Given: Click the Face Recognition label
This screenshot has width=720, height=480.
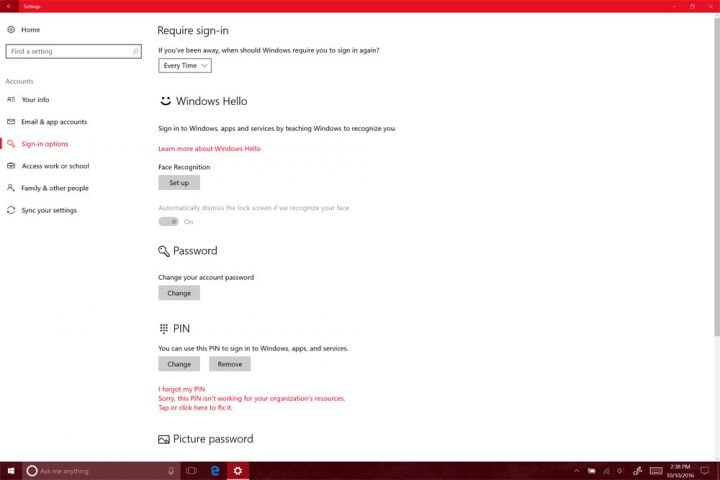Looking at the screenshot, I should pos(184,167).
